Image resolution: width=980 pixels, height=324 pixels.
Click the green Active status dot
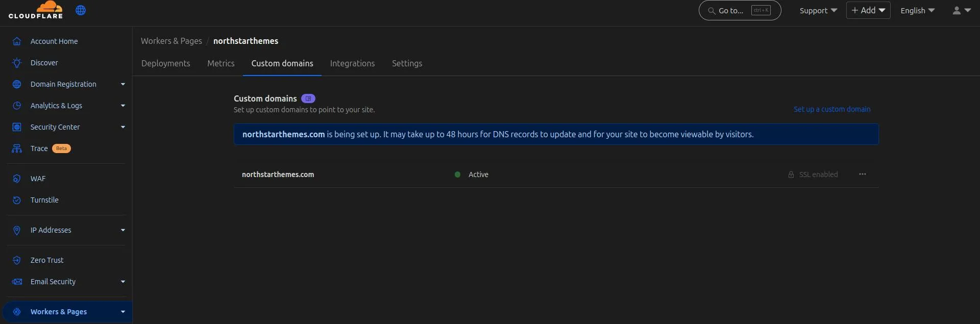(x=457, y=175)
